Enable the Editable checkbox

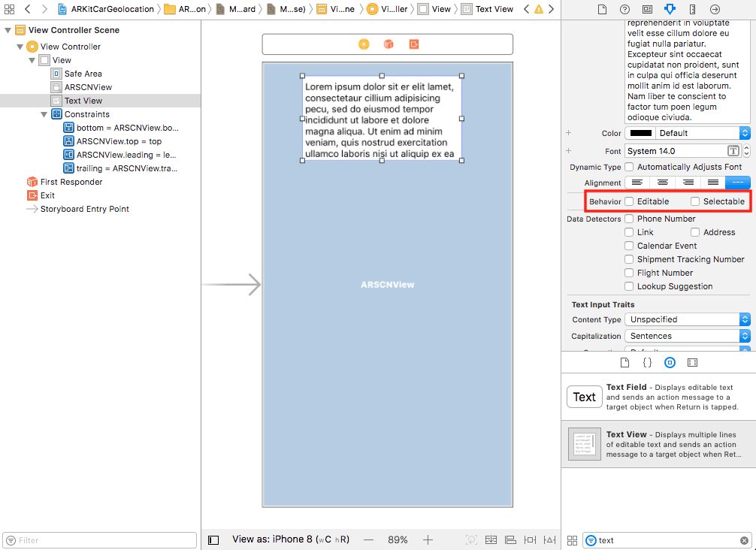coord(629,201)
